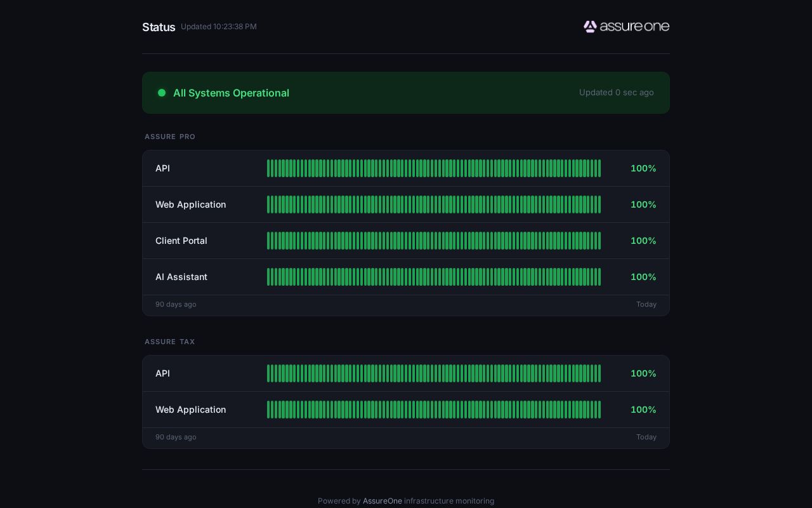Click the Updated 0 sec ago label
Viewport: 812px width, 508px height.
pos(617,93)
